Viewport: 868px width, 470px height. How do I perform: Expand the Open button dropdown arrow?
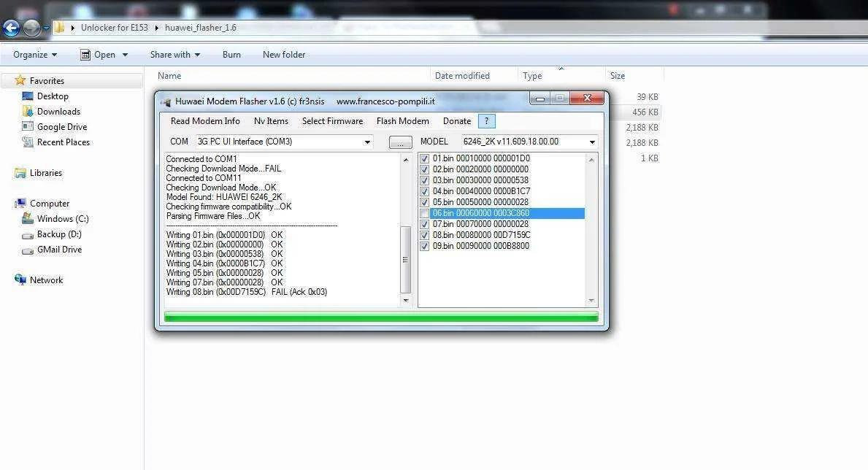point(125,55)
